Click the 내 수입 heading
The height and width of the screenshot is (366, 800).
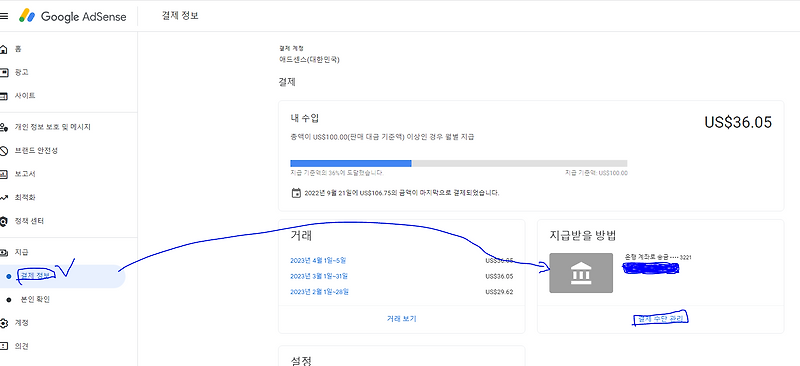pyautogui.click(x=305, y=118)
